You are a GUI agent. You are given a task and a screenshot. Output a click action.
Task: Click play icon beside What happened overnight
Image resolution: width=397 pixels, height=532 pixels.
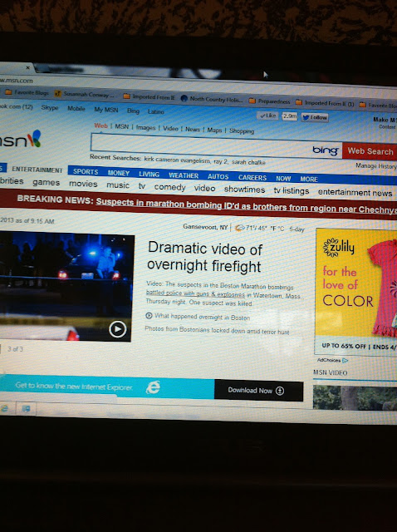[x=149, y=316]
